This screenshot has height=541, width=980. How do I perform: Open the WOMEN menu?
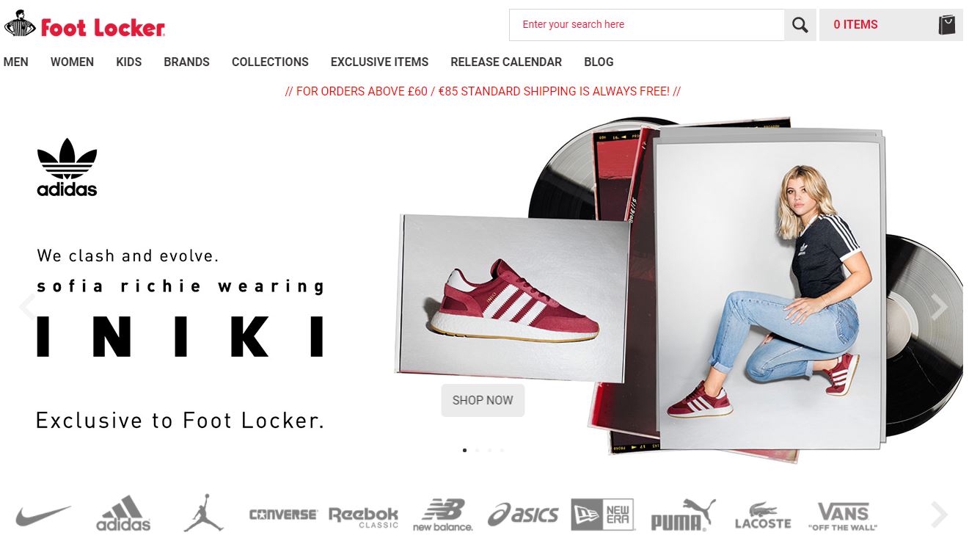72,62
